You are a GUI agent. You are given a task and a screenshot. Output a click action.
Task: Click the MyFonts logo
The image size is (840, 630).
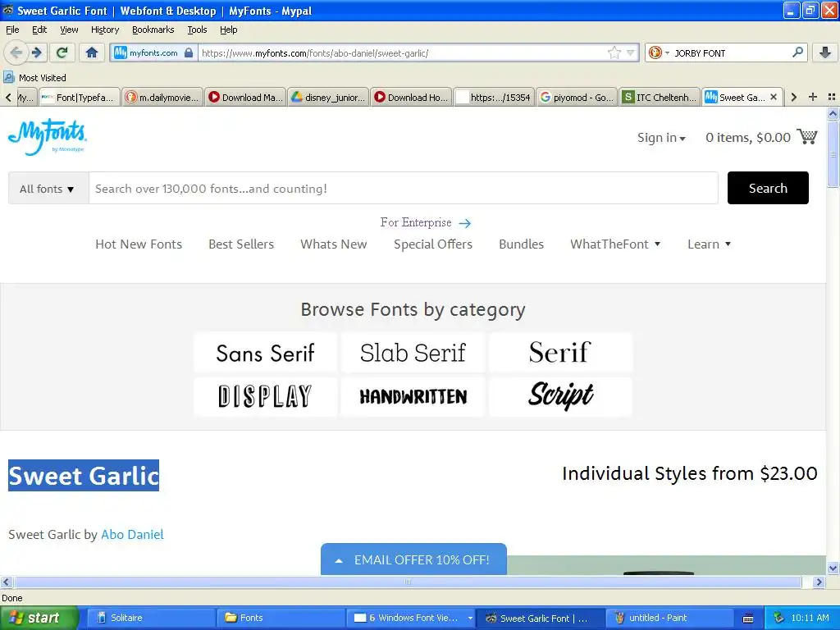pos(47,137)
